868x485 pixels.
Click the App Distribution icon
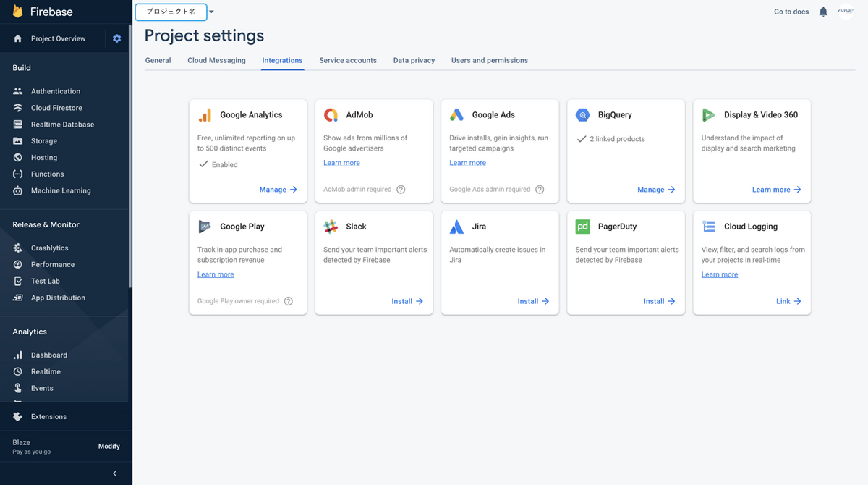pyautogui.click(x=18, y=298)
